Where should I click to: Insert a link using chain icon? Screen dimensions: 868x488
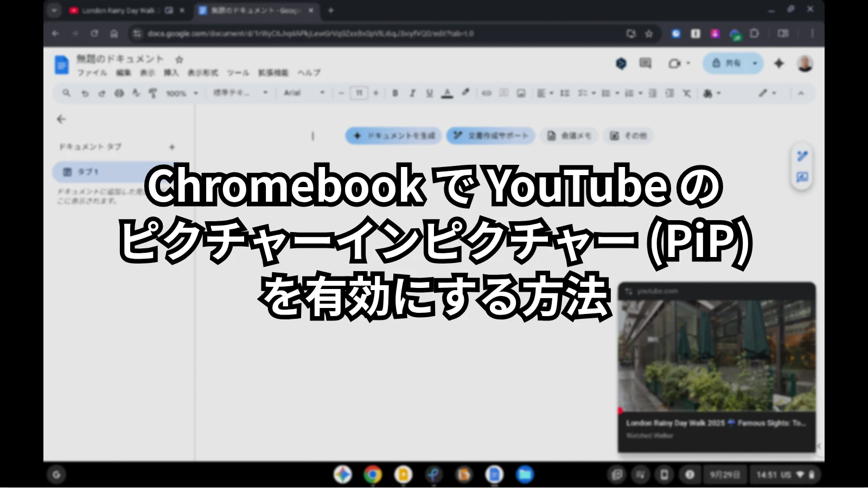487,93
